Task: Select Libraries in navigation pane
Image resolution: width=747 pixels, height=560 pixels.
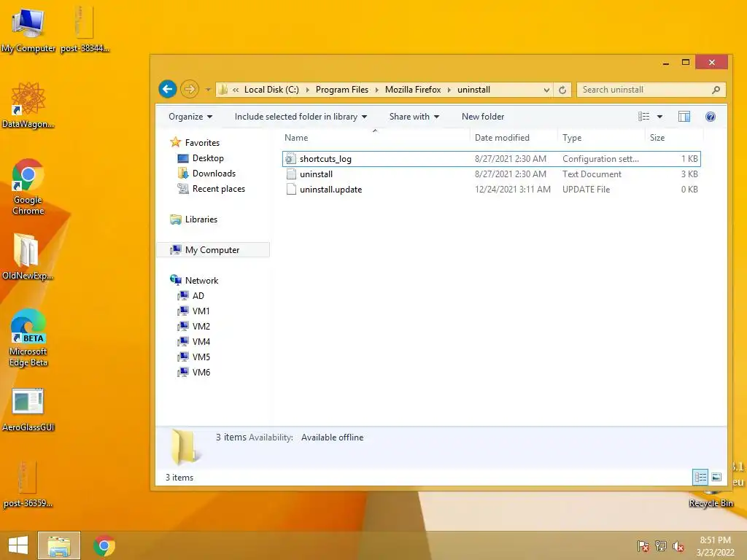Action: coord(193,219)
